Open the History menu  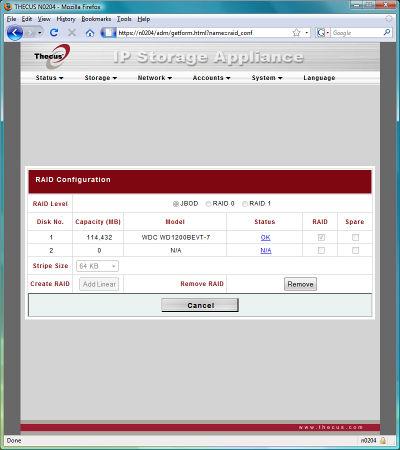tap(66, 19)
